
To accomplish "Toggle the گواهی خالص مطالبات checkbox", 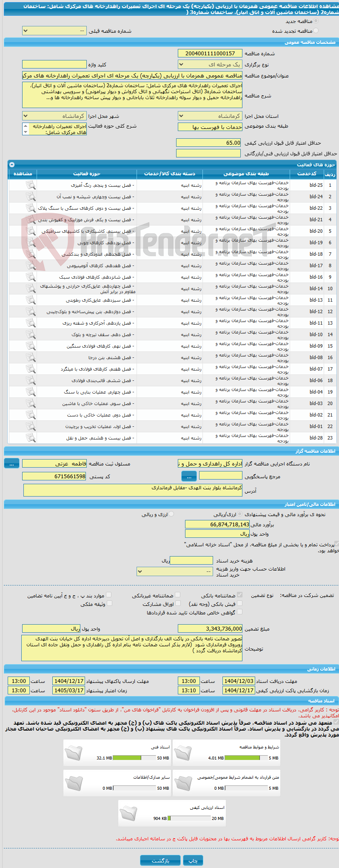I will click(239, 612).
